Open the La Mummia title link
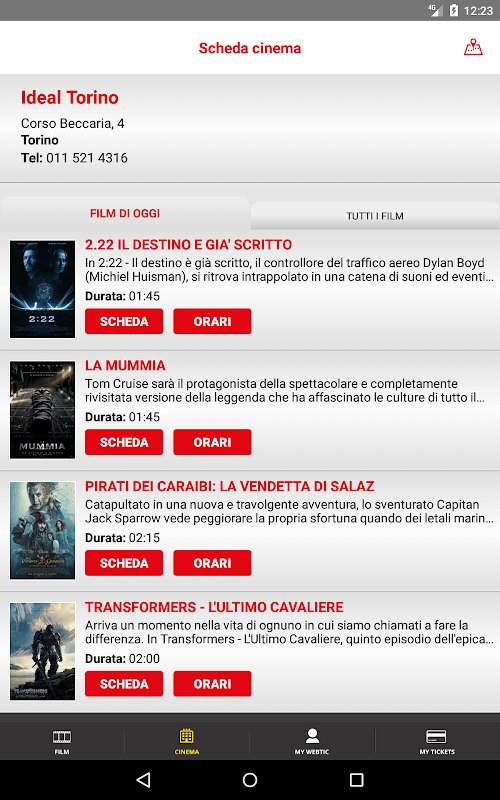500x800 pixels. [x=125, y=365]
